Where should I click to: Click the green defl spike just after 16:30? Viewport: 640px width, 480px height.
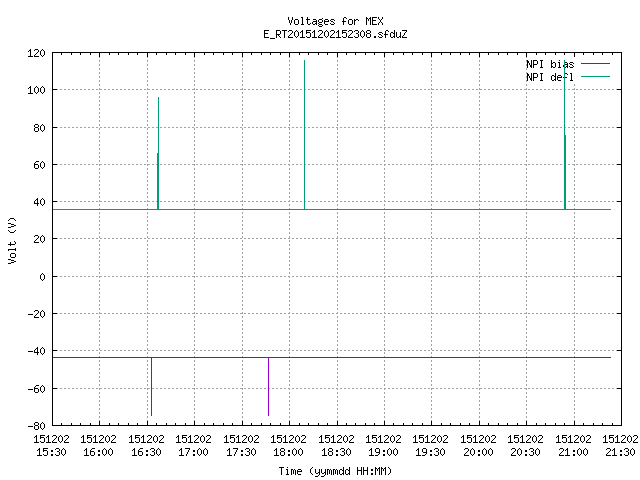tap(158, 153)
